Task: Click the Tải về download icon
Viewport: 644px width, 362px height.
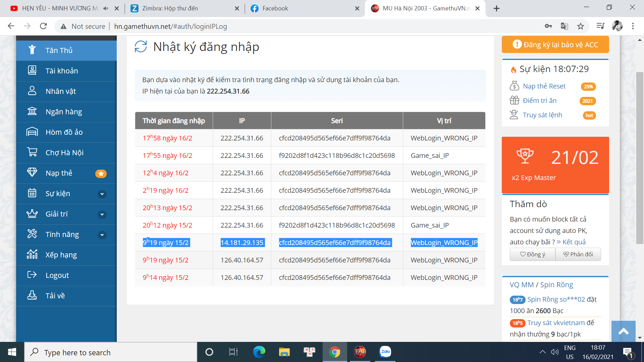Action: coord(32,295)
